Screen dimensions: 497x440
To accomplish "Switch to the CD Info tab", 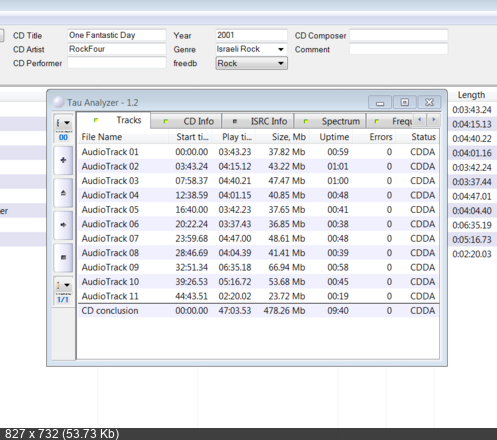I will 186,121.
